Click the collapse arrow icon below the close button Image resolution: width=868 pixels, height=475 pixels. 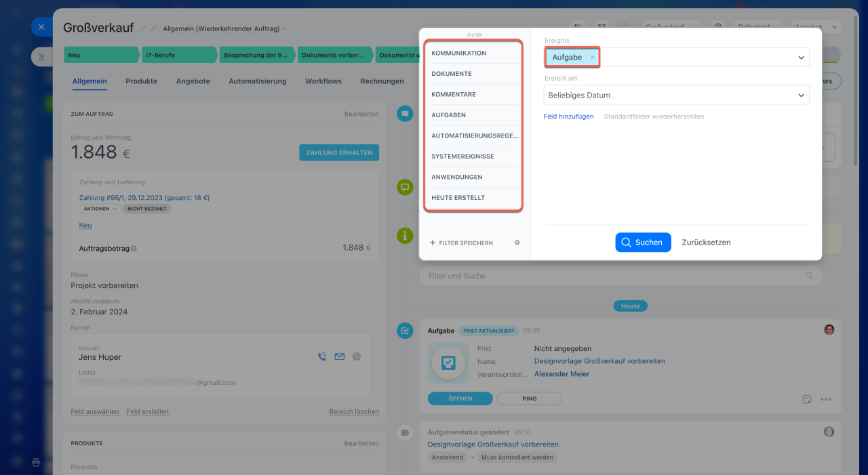41,57
